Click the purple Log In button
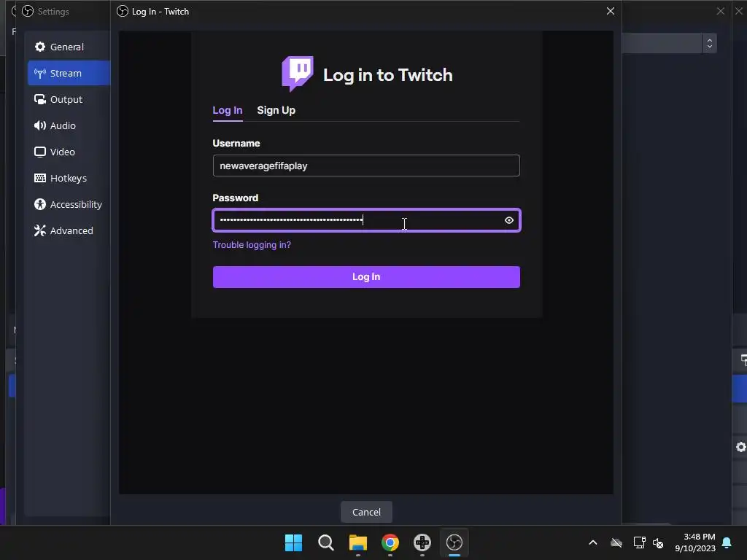This screenshot has height=560, width=747. click(366, 276)
